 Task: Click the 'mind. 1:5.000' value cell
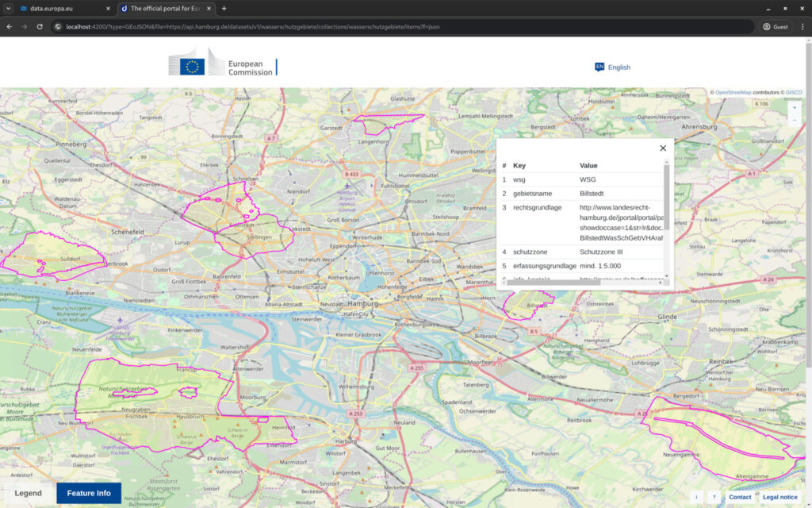coord(600,266)
